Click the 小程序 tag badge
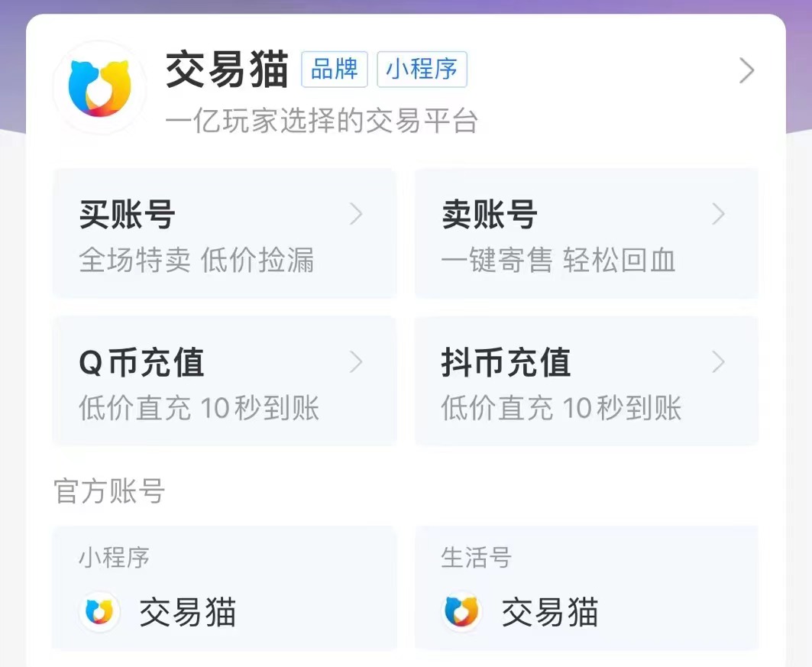Viewport: 812px width, 667px height. 421,70
